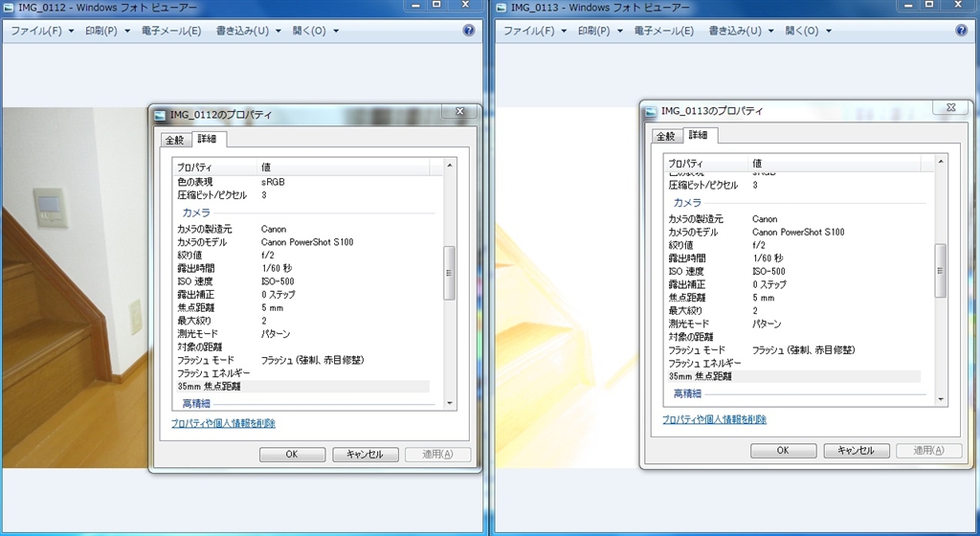Click IMG_0113 properties dialog title icon
Image resolution: width=980 pixels, height=536 pixels.
[651, 111]
